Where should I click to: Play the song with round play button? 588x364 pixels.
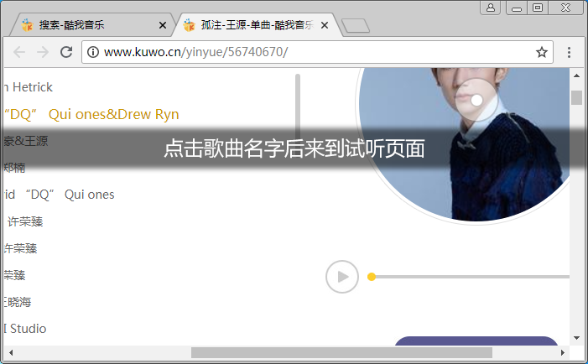coord(342,277)
